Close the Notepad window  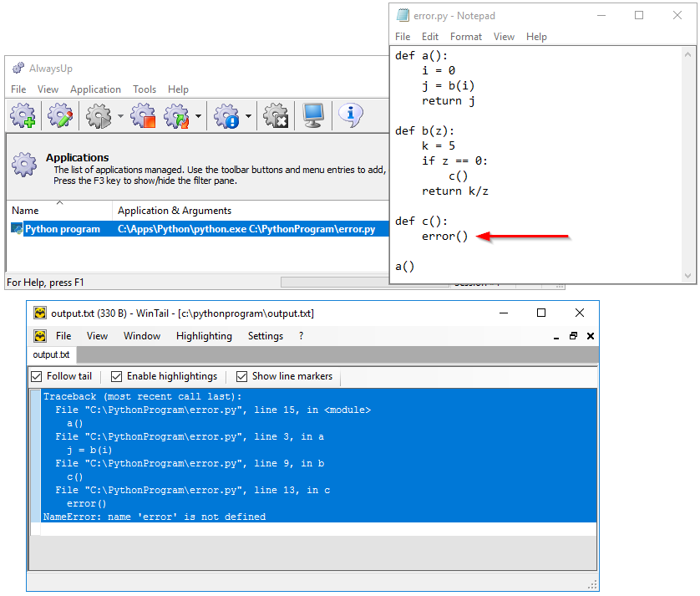coord(677,15)
